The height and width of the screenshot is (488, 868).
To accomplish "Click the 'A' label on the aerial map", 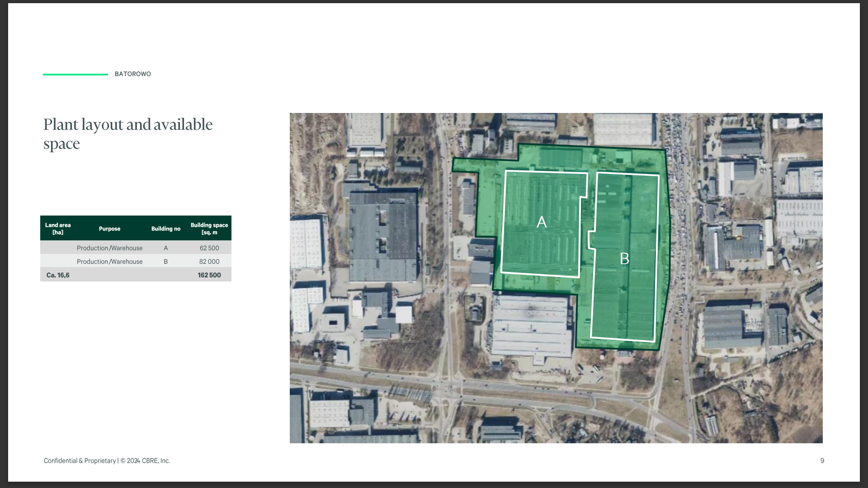I will tap(542, 222).
